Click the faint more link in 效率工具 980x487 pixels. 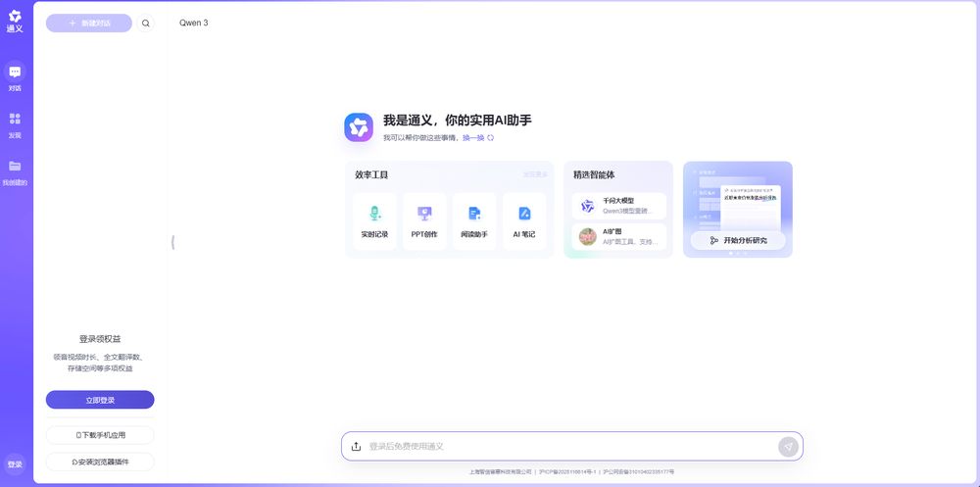[535, 175]
